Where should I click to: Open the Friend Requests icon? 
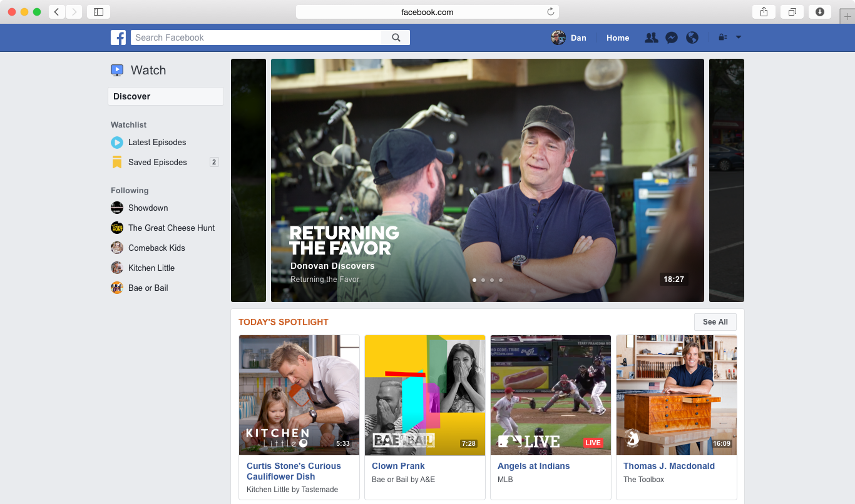pyautogui.click(x=651, y=38)
